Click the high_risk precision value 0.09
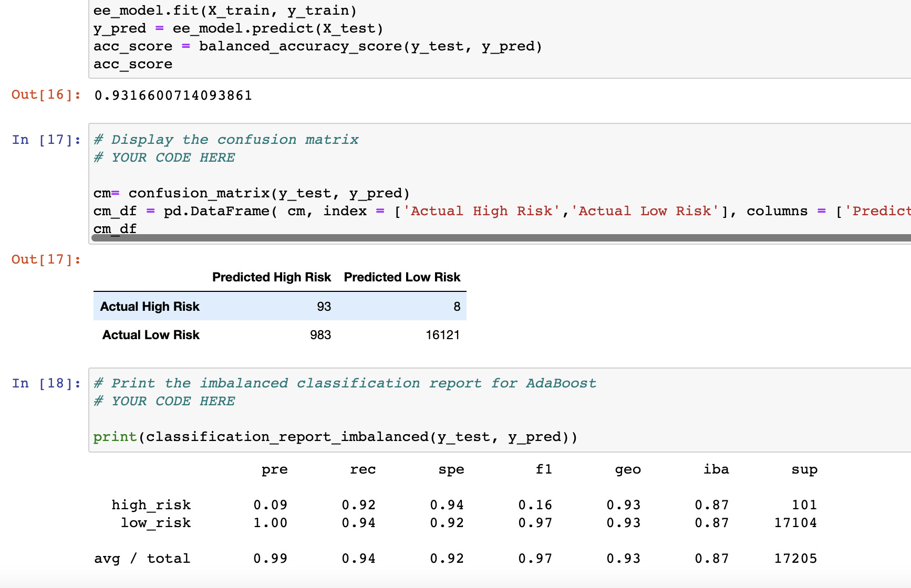 tap(271, 505)
